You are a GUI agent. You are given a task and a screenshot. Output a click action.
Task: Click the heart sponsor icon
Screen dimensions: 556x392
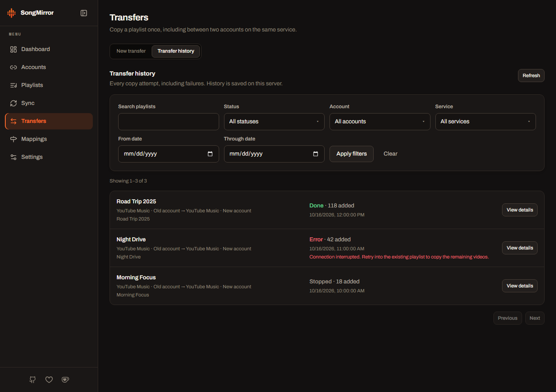point(49,380)
